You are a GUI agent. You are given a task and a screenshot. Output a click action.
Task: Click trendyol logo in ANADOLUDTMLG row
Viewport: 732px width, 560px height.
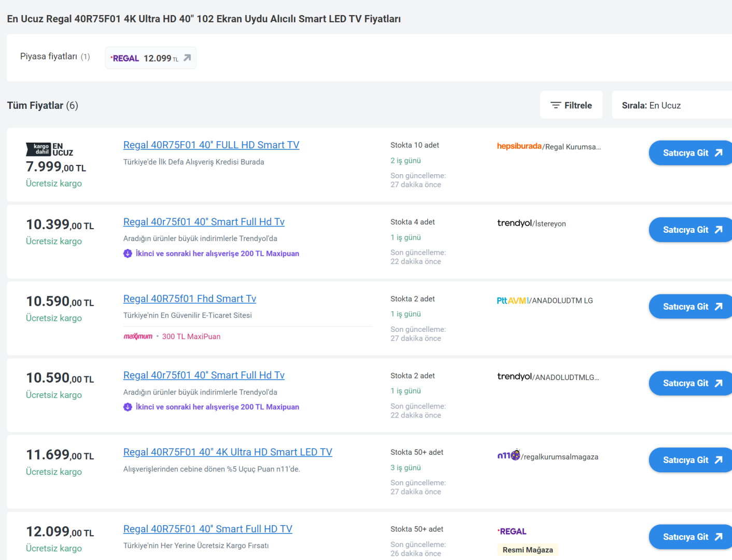click(x=514, y=376)
